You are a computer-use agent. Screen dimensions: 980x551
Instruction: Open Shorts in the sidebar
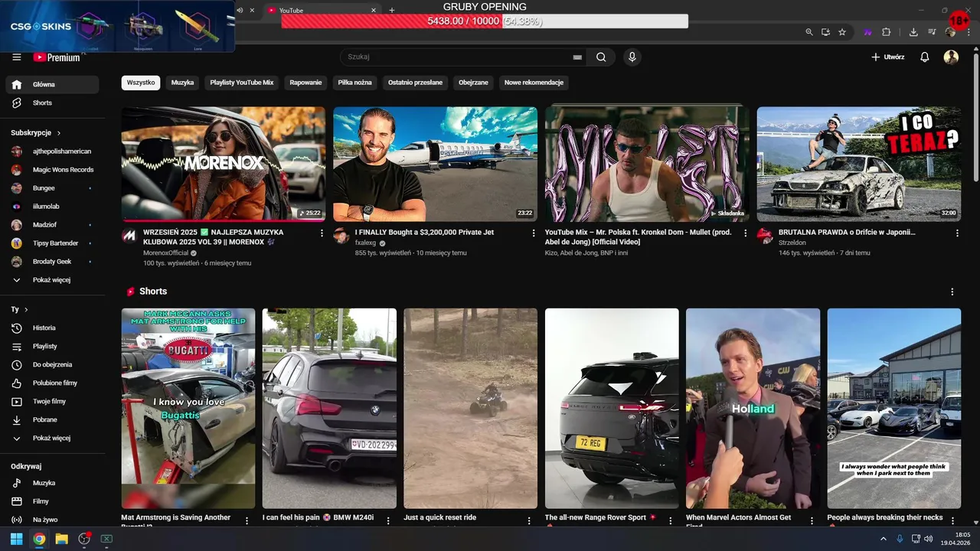[52, 103]
